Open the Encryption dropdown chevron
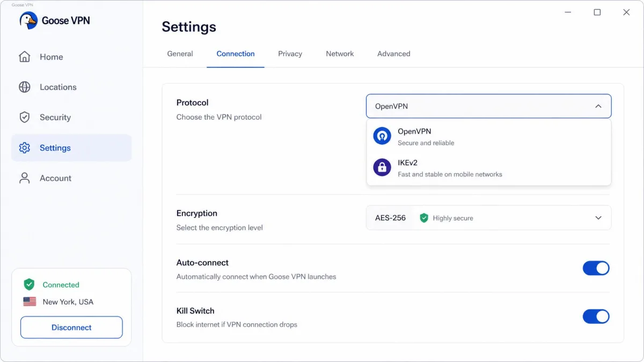The height and width of the screenshot is (362, 644). (598, 218)
